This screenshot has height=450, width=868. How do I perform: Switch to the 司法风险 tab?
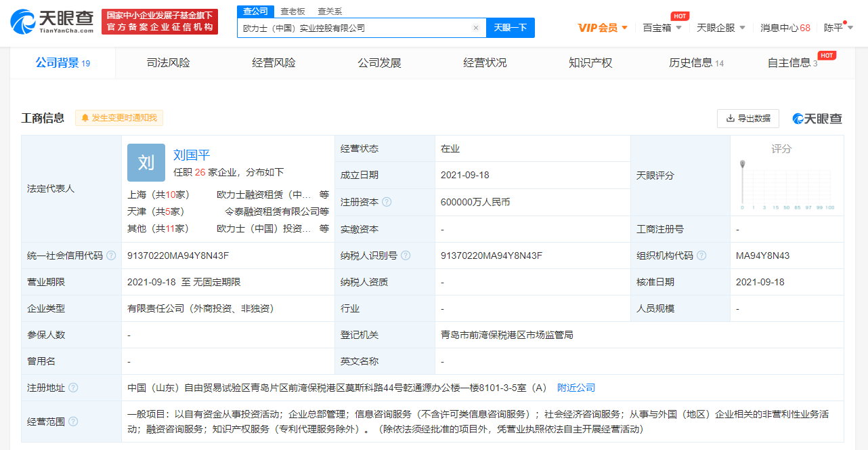[x=168, y=63]
